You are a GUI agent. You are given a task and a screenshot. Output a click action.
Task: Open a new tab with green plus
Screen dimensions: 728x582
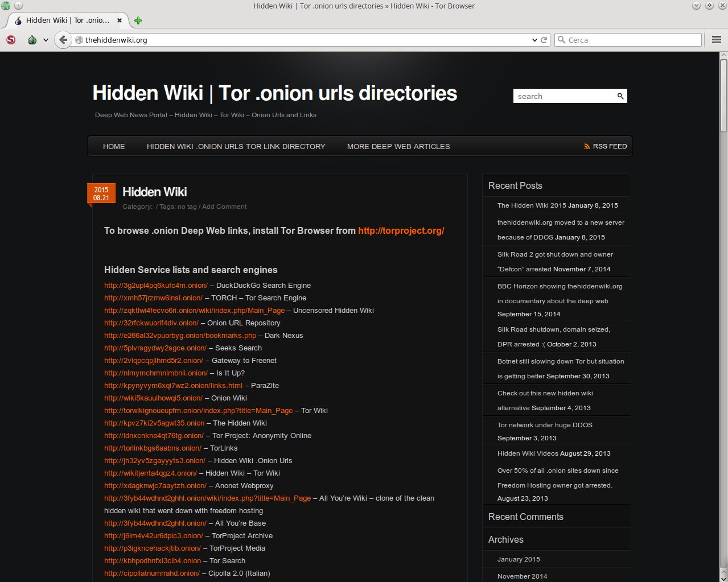tap(138, 20)
